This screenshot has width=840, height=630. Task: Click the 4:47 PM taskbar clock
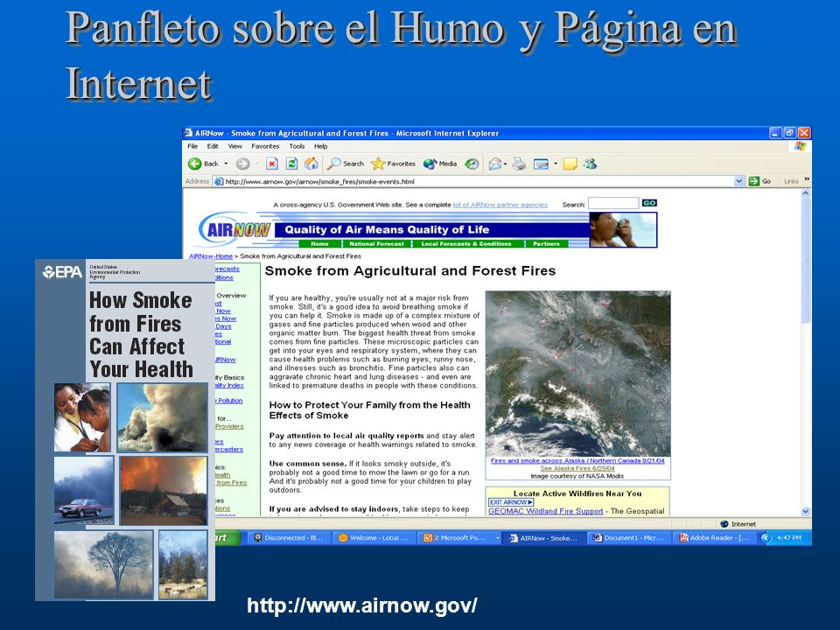pos(788,538)
